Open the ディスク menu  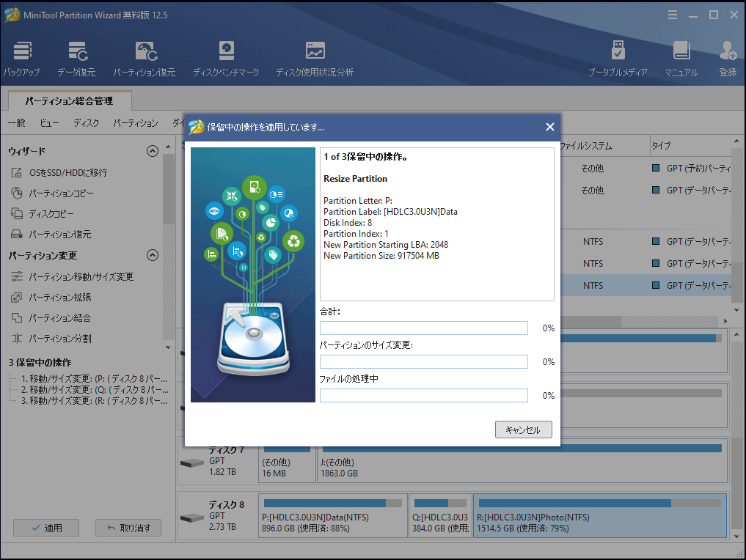pos(86,122)
